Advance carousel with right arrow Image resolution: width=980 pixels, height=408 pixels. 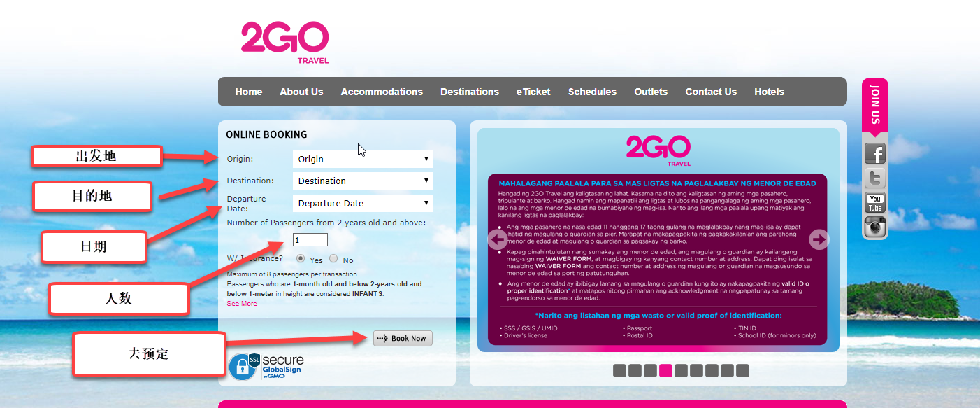[819, 240]
